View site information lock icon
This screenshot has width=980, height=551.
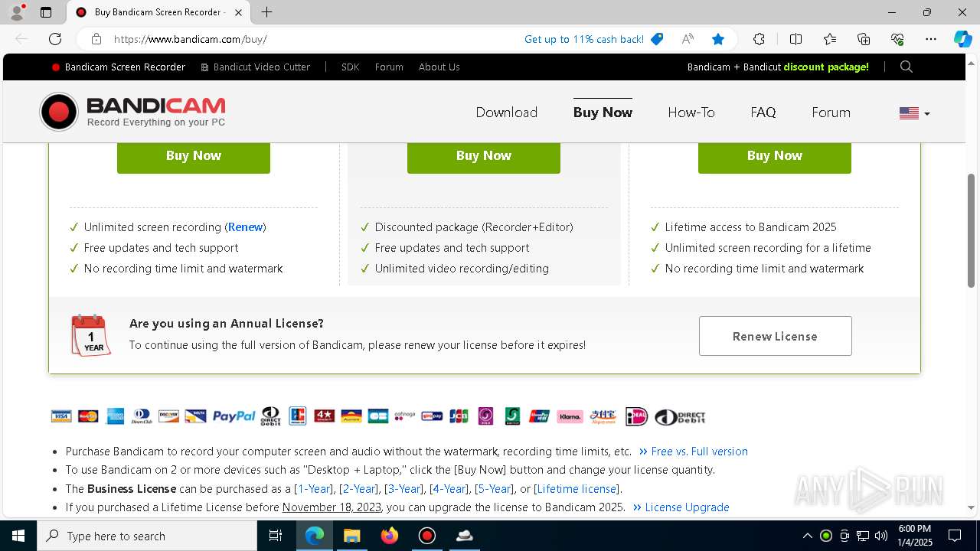click(96, 39)
